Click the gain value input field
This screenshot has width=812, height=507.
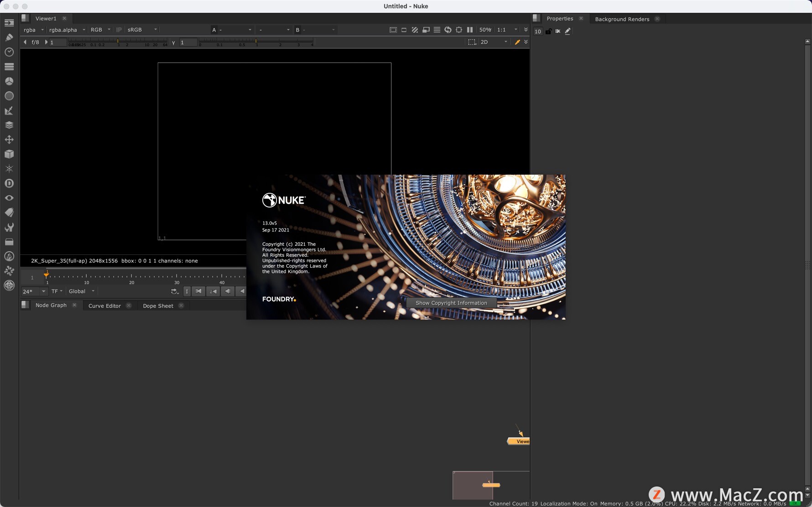58,42
